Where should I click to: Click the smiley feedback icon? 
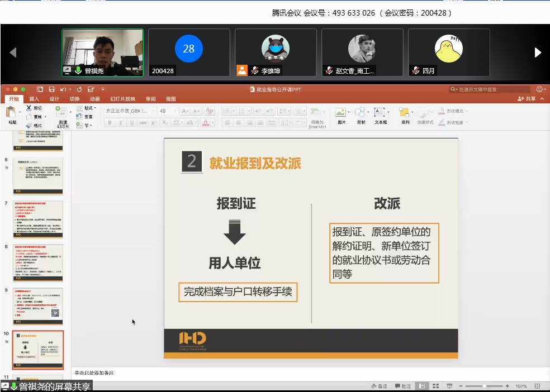point(539,89)
